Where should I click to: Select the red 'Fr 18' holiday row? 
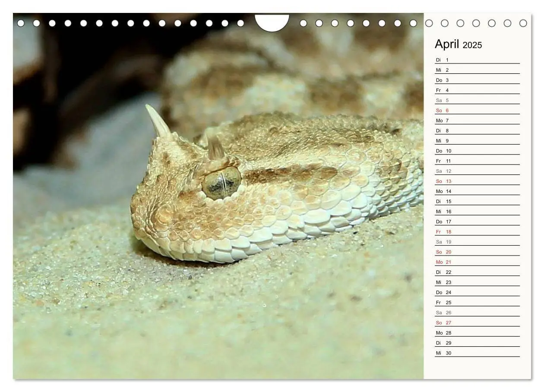[x=477, y=232]
